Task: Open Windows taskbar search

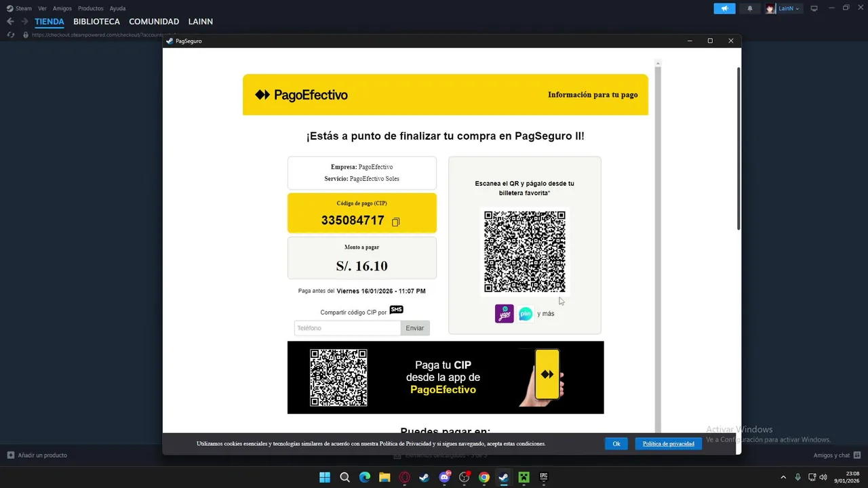Action: [344, 477]
